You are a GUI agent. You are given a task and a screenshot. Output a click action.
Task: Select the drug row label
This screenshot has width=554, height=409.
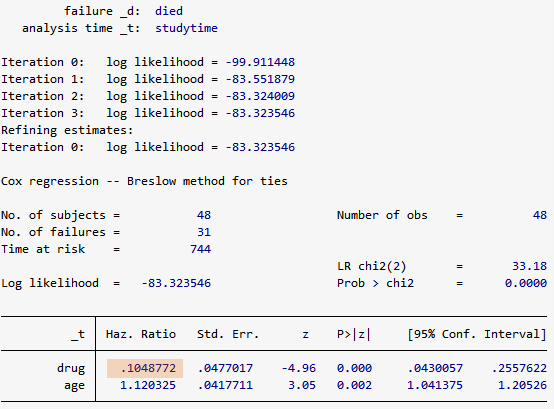point(71,369)
